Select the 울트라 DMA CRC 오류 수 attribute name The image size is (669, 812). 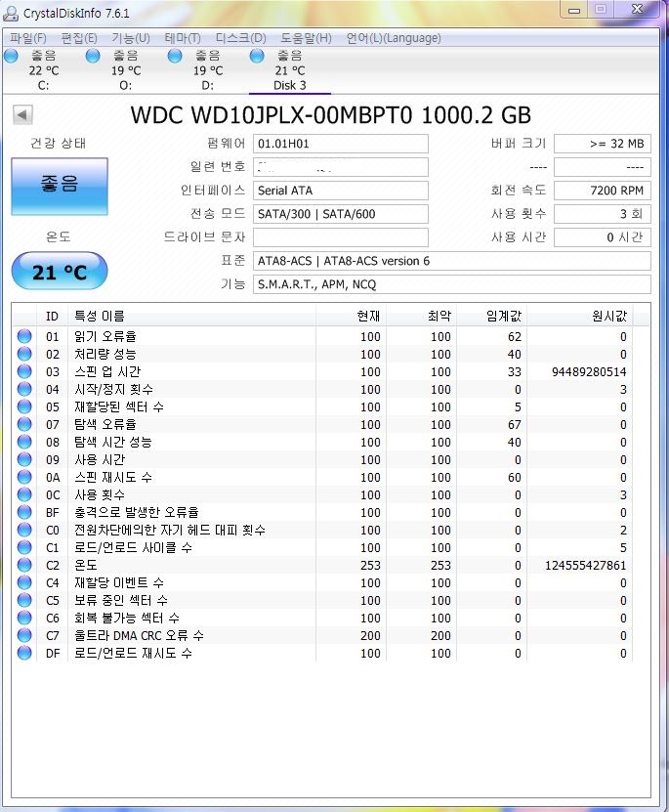[140, 636]
